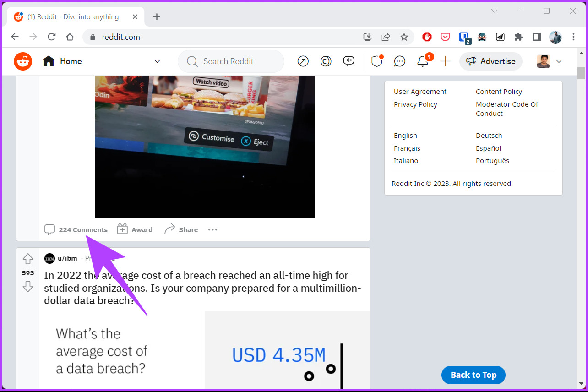
Task: Open the moderation shield icon
Action: 376,61
